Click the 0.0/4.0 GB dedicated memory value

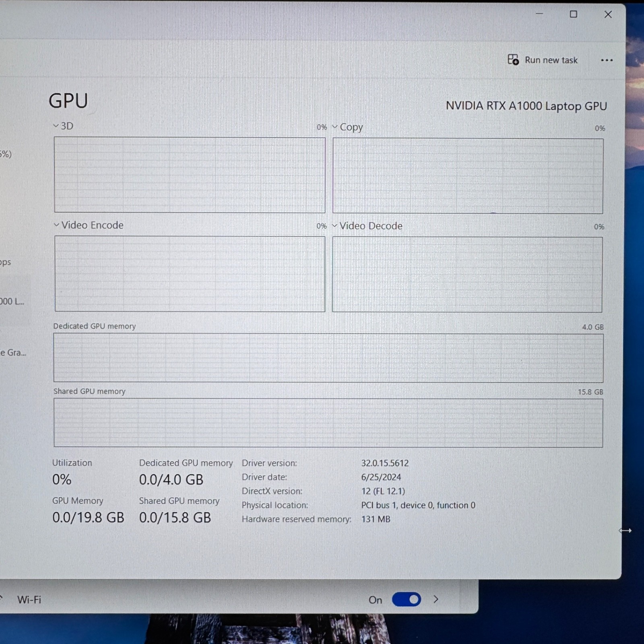tap(171, 480)
